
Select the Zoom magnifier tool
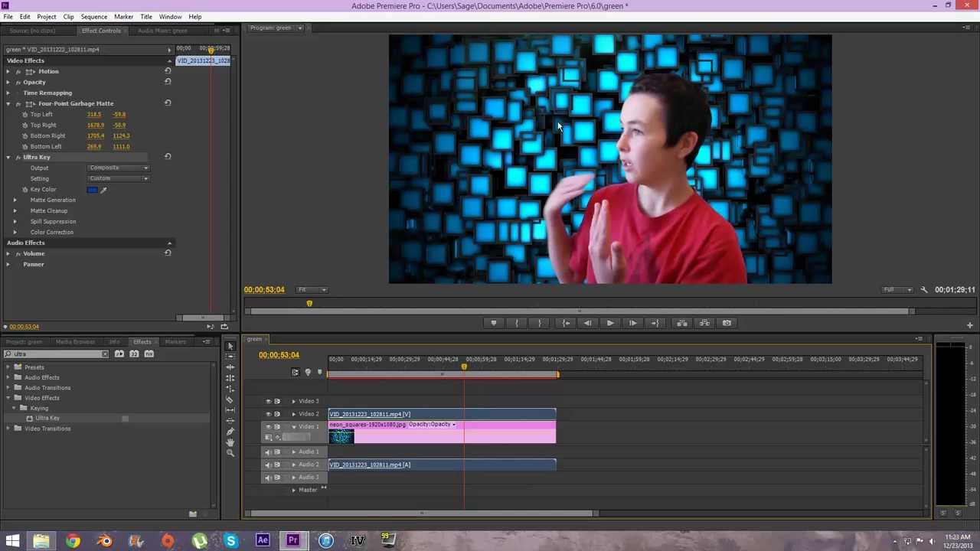click(x=230, y=453)
